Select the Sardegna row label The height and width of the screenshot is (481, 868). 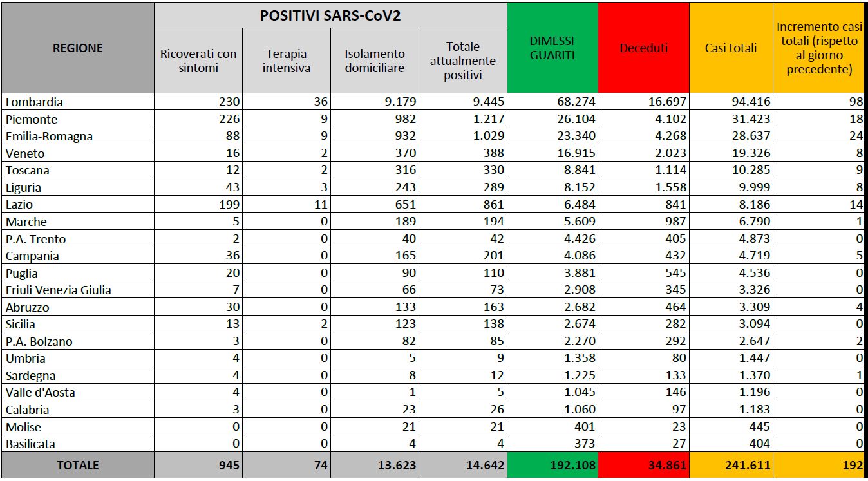(x=30, y=376)
